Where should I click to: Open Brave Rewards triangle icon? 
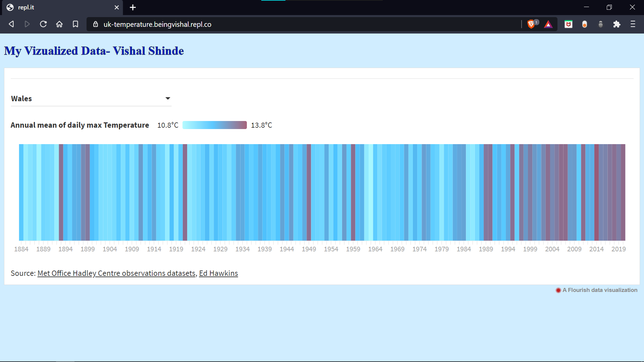point(548,24)
